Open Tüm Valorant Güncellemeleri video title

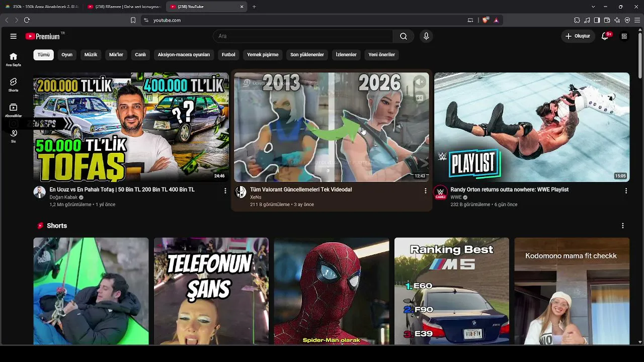tap(301, 190)
